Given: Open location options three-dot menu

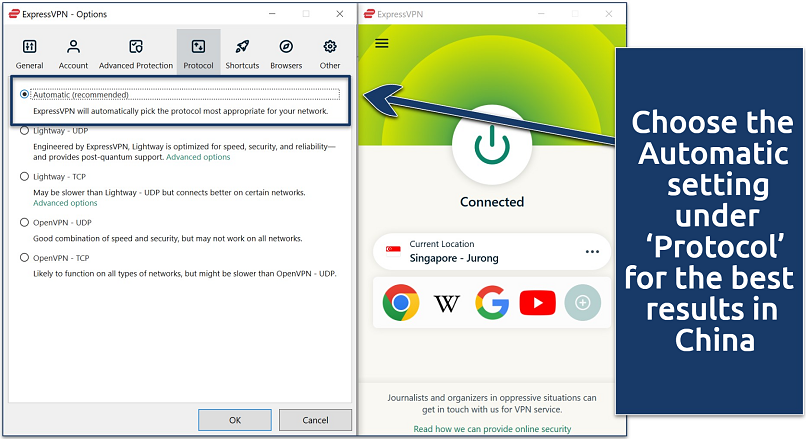Looking at the screenshot, I should pyautogui.click(x=592, y=251).
